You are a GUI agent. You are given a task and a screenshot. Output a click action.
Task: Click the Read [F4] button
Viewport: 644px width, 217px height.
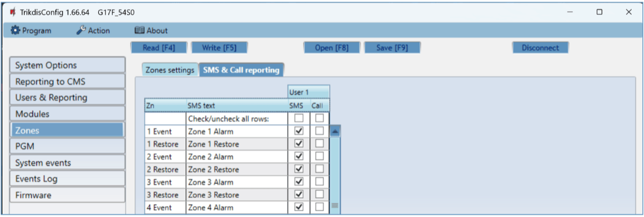pyautogui.click(x=158, y=48)
